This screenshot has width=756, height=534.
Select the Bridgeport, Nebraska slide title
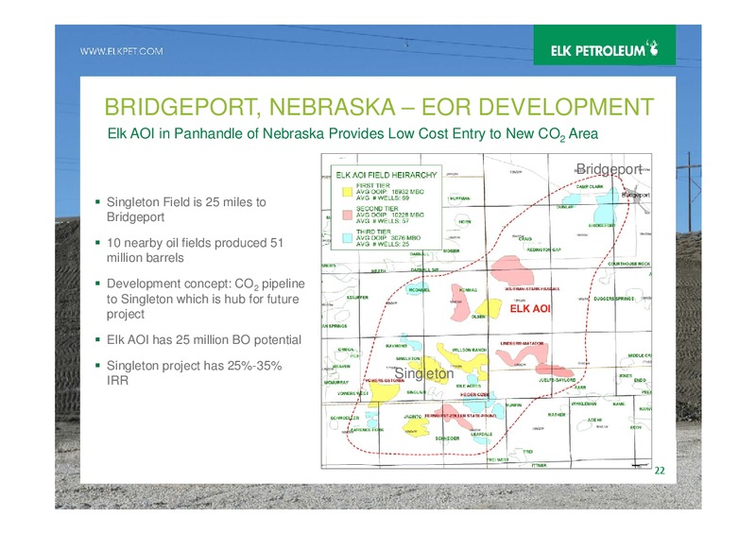379,107
